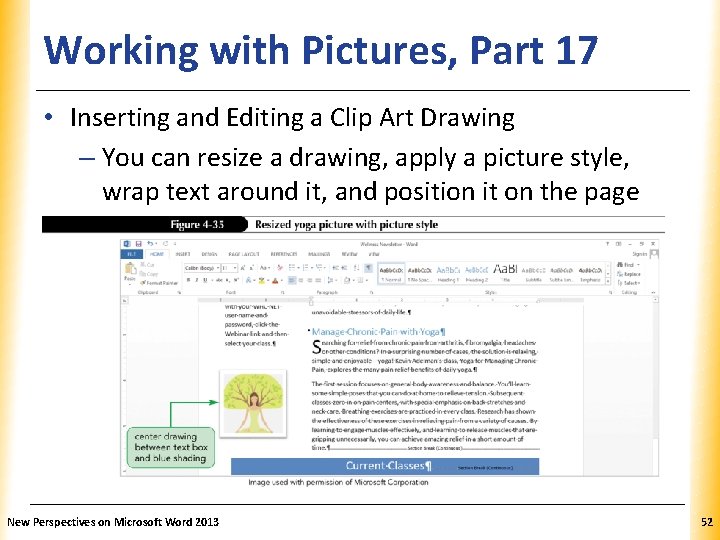Toggle Bold formatting

click(188, 280)
